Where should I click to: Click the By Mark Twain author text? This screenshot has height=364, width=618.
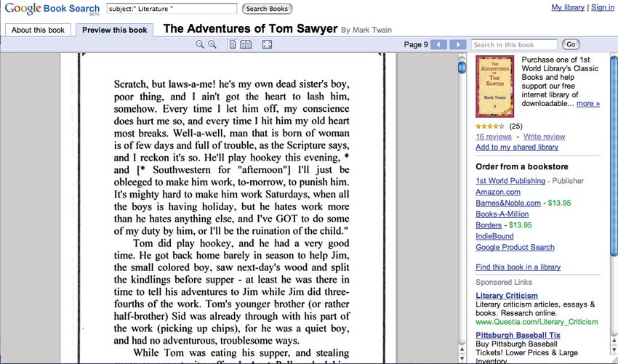[x=366, y=30]
